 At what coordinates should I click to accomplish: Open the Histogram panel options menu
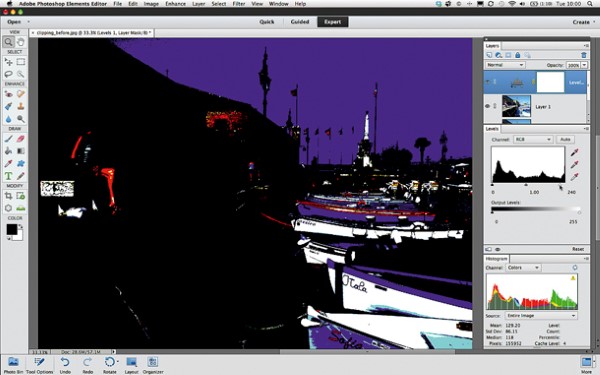[586, 259]
